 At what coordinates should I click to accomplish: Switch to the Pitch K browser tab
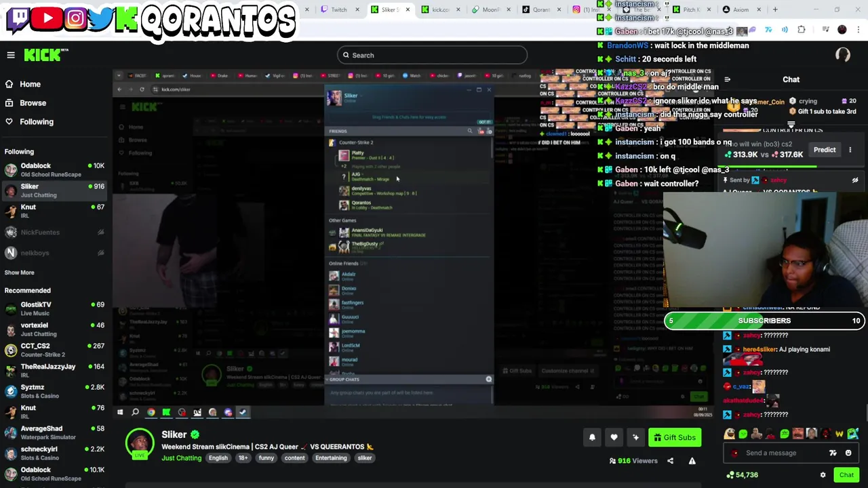[x=690, y=9]
